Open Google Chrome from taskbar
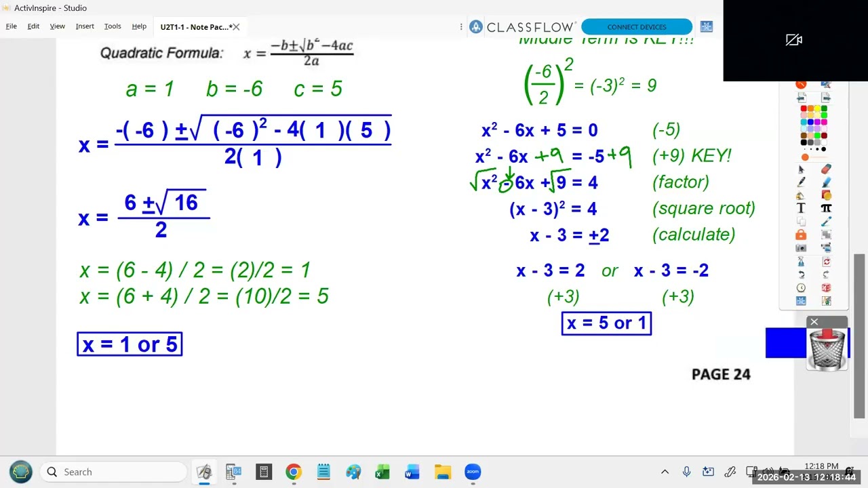Screen dimensions: 868x488 (293, 472)
